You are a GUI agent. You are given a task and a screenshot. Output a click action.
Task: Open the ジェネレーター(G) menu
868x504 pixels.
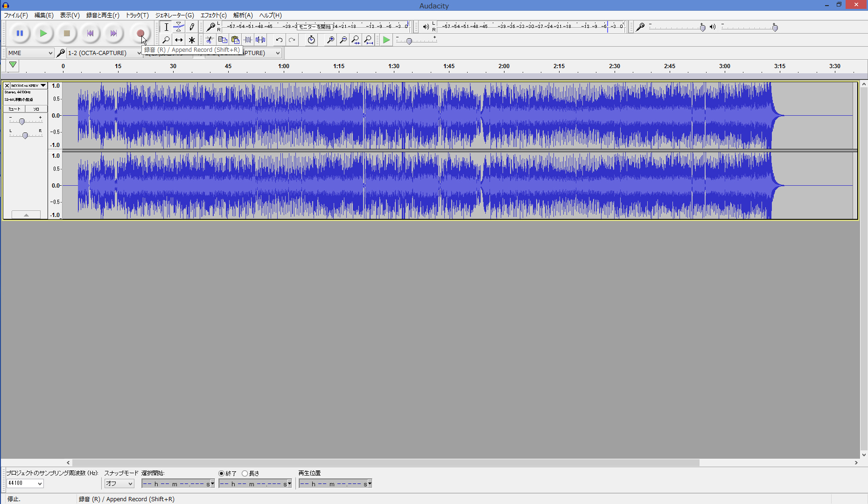pyautogui.click(x=175, y=15)
